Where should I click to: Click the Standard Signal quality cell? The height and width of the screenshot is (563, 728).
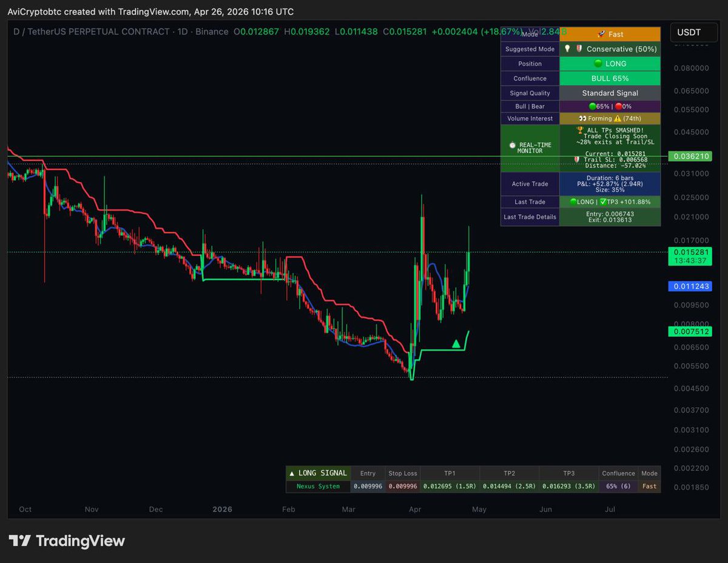point(610,93)
